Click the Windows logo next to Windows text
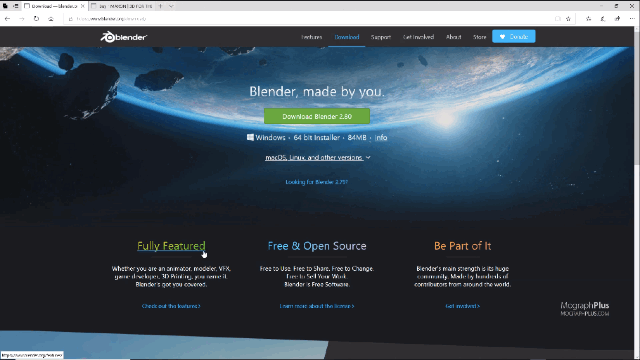Viewport: 640px width, 360px height. [250, 138]
